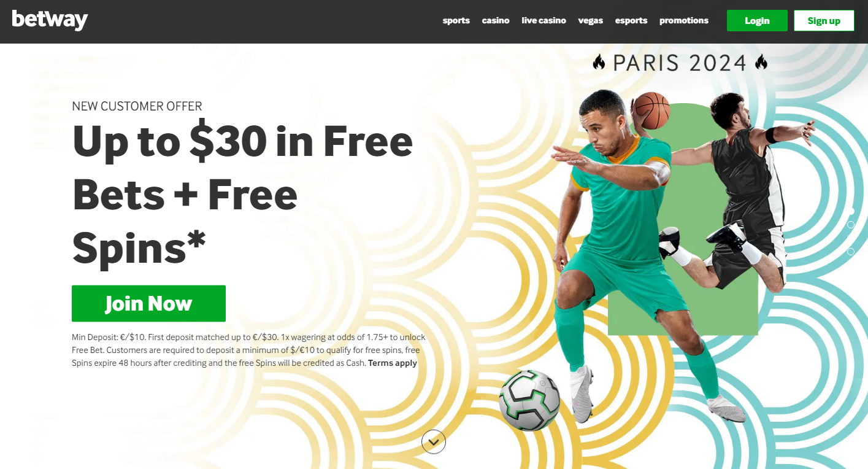Click the orange basketball in player's hand
The image size is (868, 469).
pos(651,110)
